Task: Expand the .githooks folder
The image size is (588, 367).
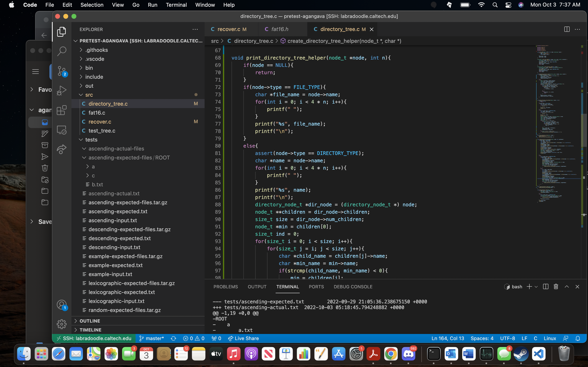Action: pos(96,50)
